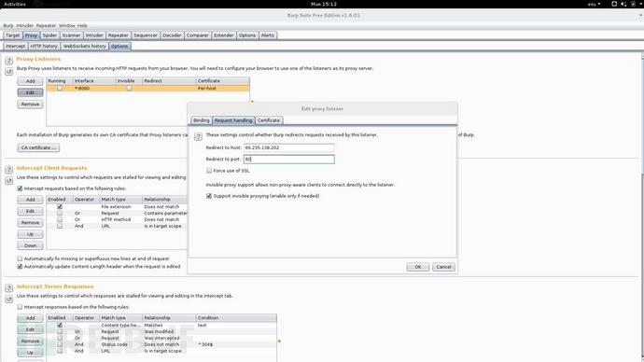Switch to the Decoder tab
The width and height of the screenshot is (644, 362).
[172, 35]
